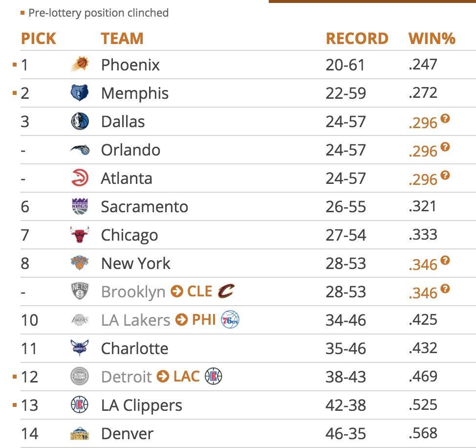Click the Phoenix Suns logo
Image resolution: width=476 pixels, height=448 pixels.
coord(80,65)
